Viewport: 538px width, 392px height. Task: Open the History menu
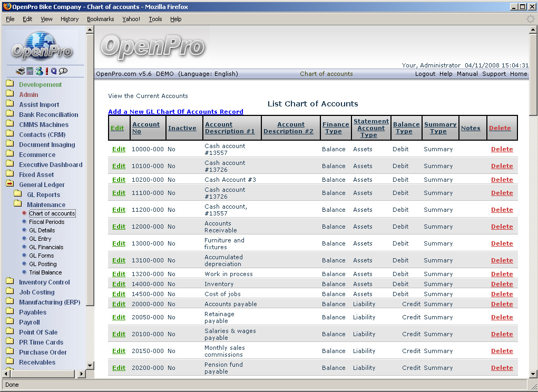(x=69, y=19)
